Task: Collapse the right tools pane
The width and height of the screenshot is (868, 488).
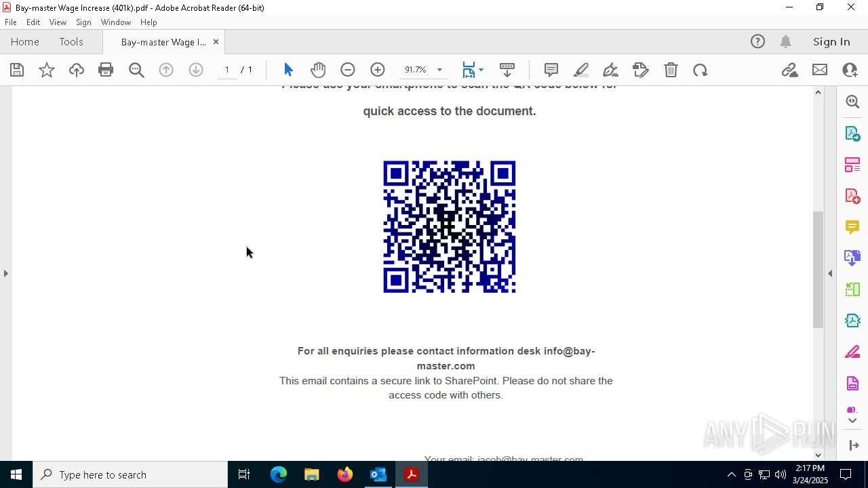Action: click(830, 273)
